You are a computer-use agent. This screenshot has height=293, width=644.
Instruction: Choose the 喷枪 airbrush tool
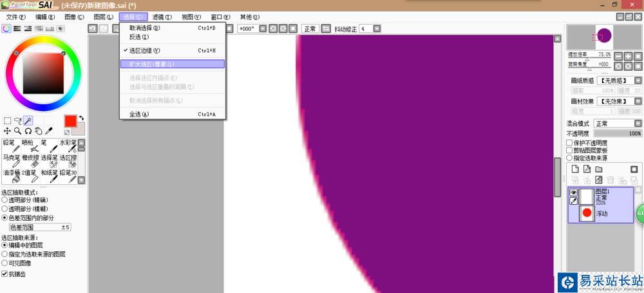[30, 146]
